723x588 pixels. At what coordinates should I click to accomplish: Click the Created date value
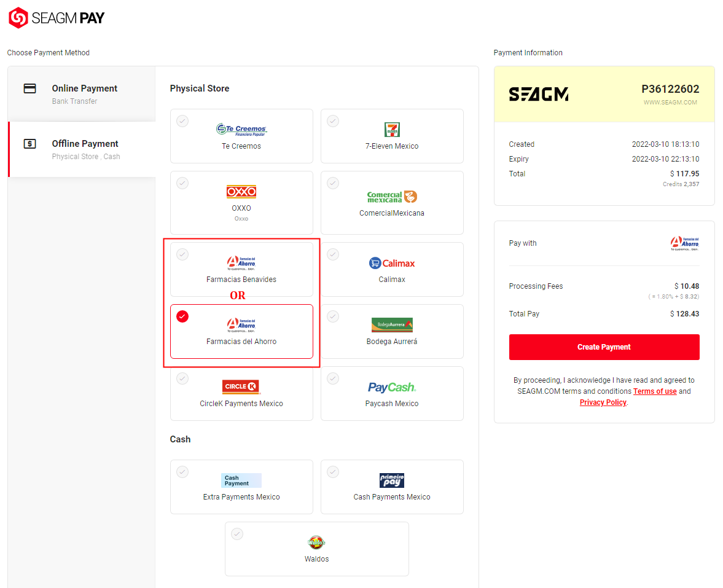(x=665, y=144)
